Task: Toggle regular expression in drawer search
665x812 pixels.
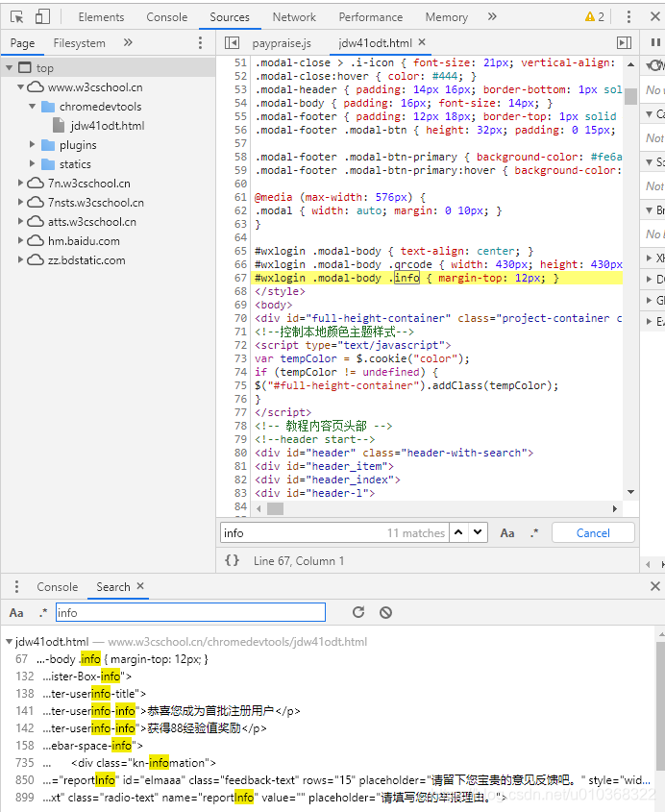Action: [43, 613]
